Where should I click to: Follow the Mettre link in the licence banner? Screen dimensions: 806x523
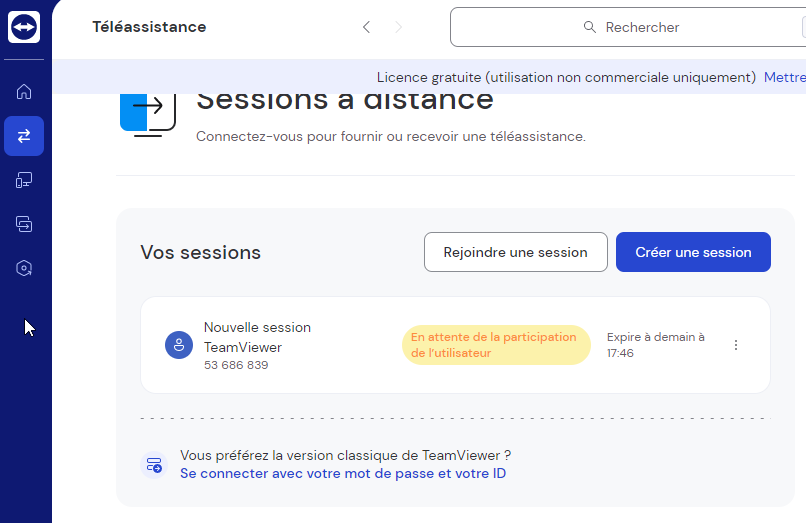784,77
